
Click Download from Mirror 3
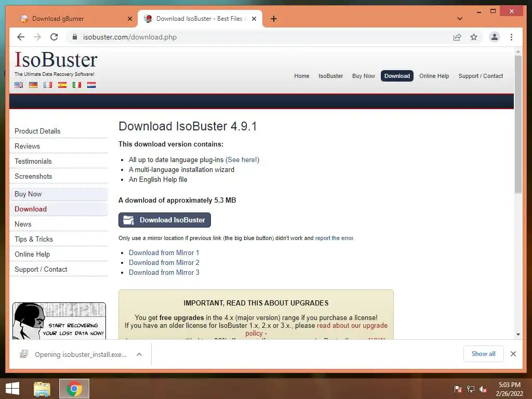164,272
